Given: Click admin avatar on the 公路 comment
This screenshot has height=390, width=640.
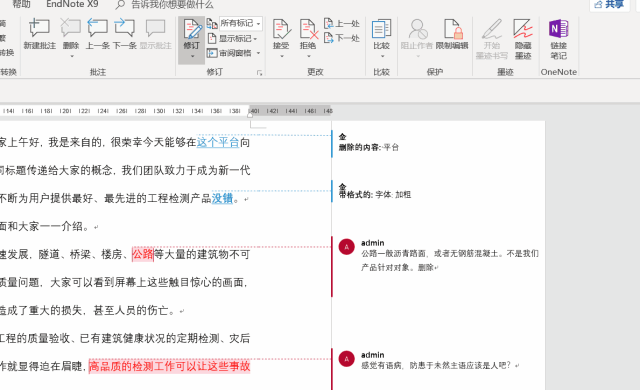Looking at the screenshot, I should [347, 247].
